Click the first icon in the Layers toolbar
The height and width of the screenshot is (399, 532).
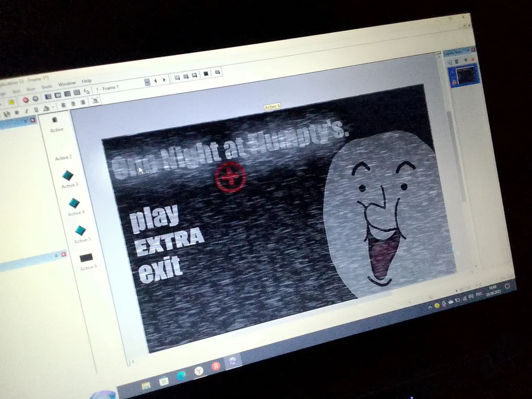pyautogui.click(x=450, y=61)
